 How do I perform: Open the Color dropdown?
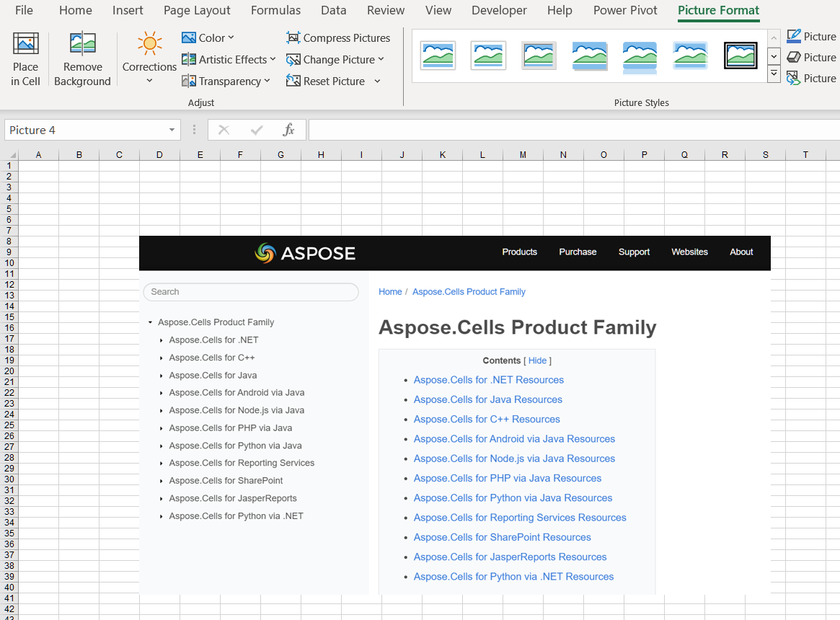208,38
